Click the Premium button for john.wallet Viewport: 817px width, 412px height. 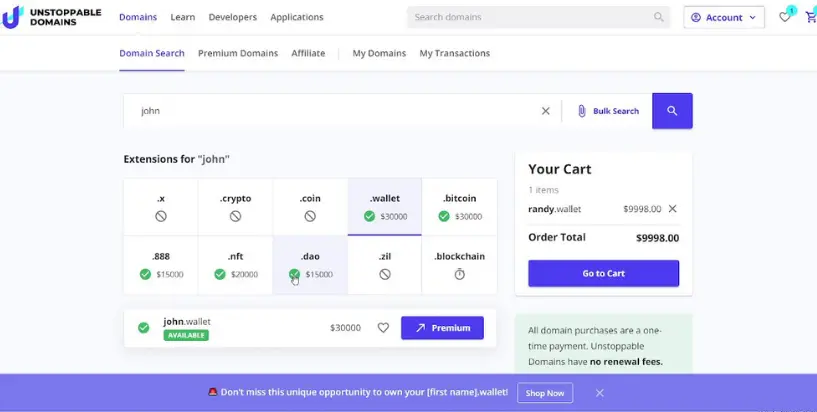442,328
